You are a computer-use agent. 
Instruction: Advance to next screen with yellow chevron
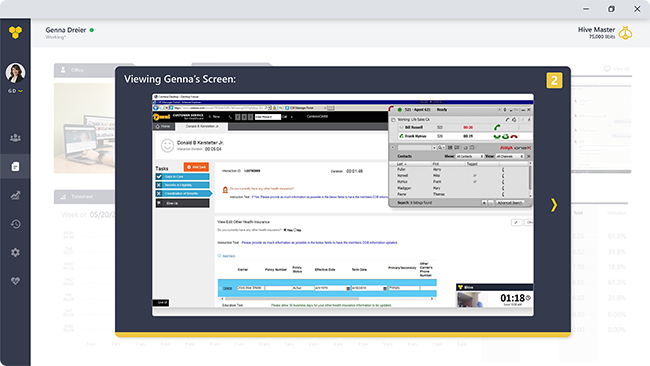pos(554,205)
